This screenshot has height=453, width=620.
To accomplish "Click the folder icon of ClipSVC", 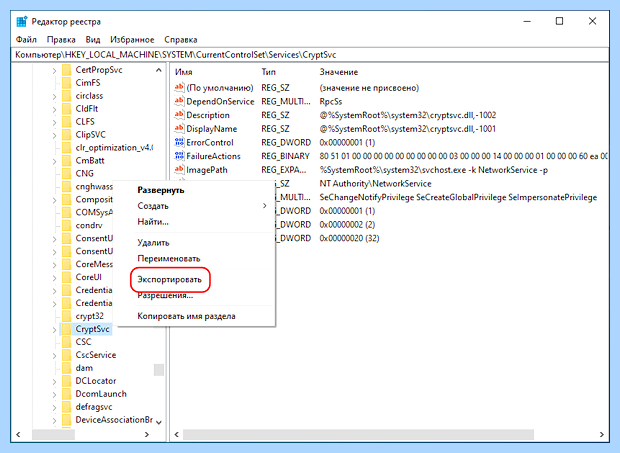I will coord(66,134).
